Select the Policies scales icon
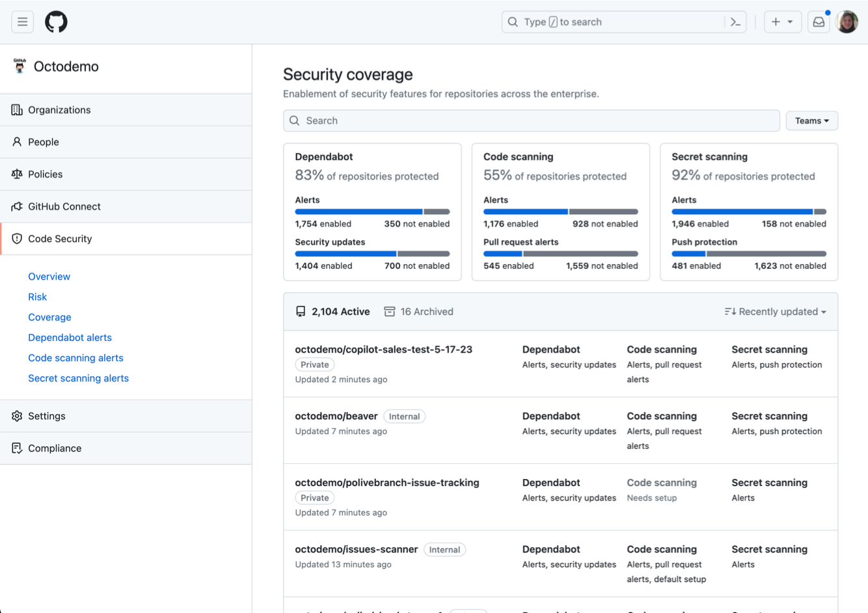Image resolution: width=868 pixels, height=613 pixels. (16, 174)
